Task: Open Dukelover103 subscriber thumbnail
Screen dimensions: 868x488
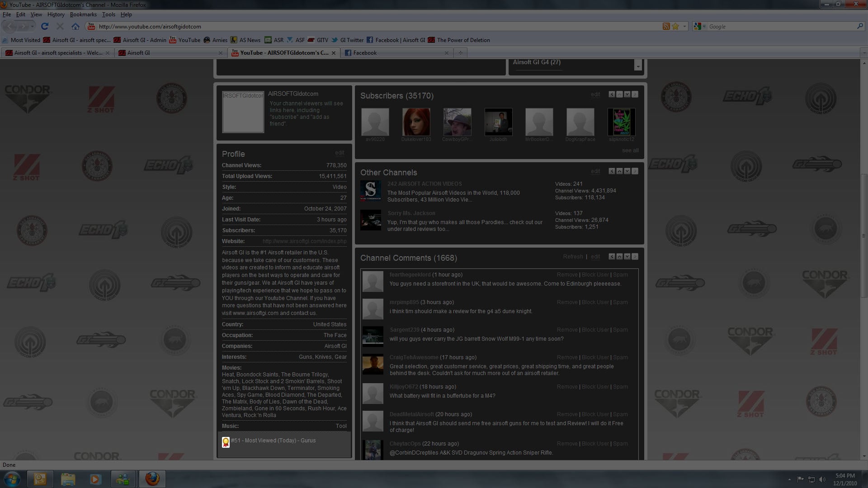Action: pyautogui.click(x=416, y=122)
